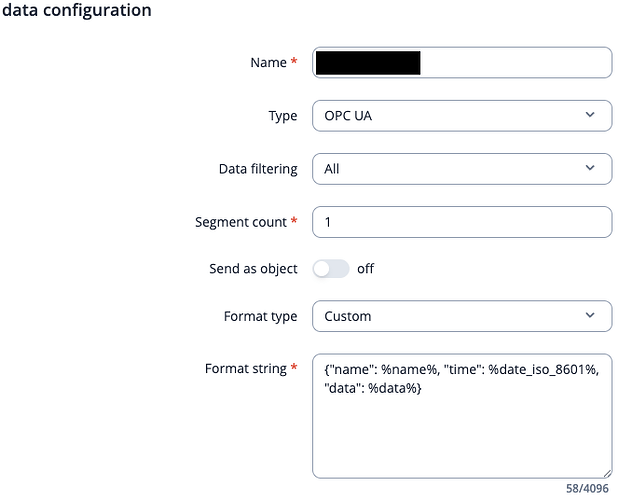
Task: Click the Format string label
Action: [x=246, y=369]
